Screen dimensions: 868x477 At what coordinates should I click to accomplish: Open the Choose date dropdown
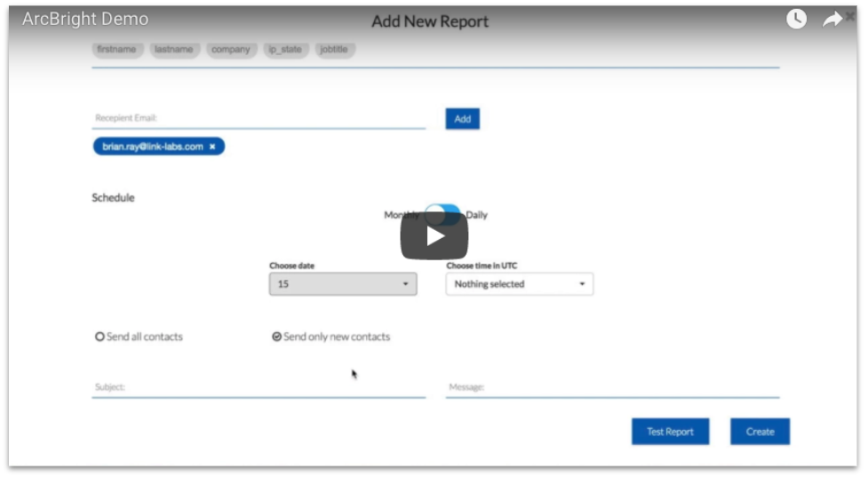pyautogui.click(x=343, y=284)
